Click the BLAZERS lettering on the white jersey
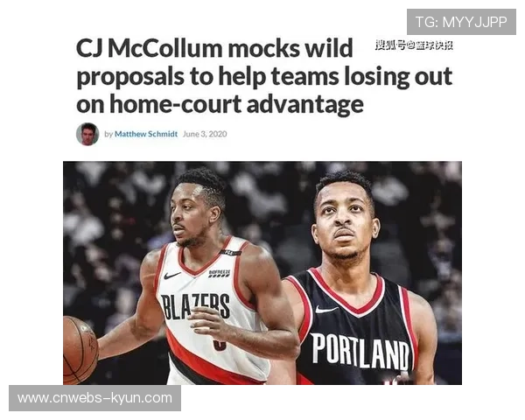Image resolution: width=525 pixels, height=420 pixels. 195,306
